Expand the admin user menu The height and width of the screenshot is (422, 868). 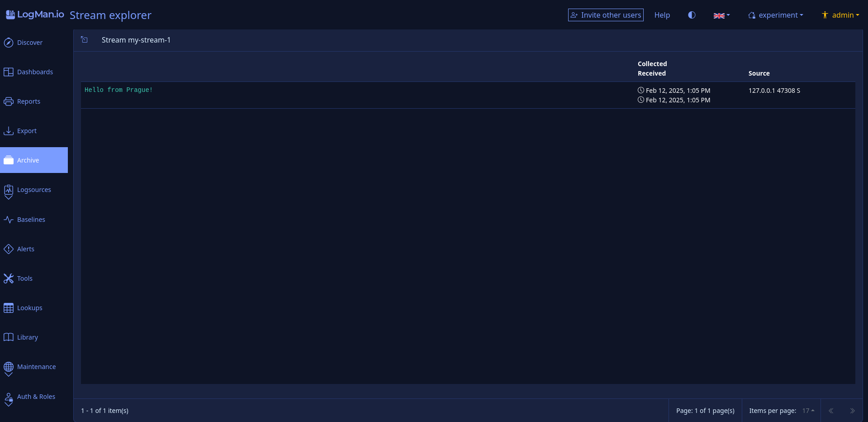[x=840, y=15]
